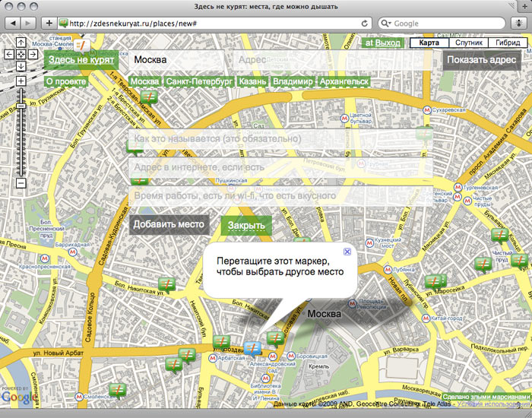Select the Карта map type
Viewport: 532px width, 418px height.
click(x=429, y=43)
